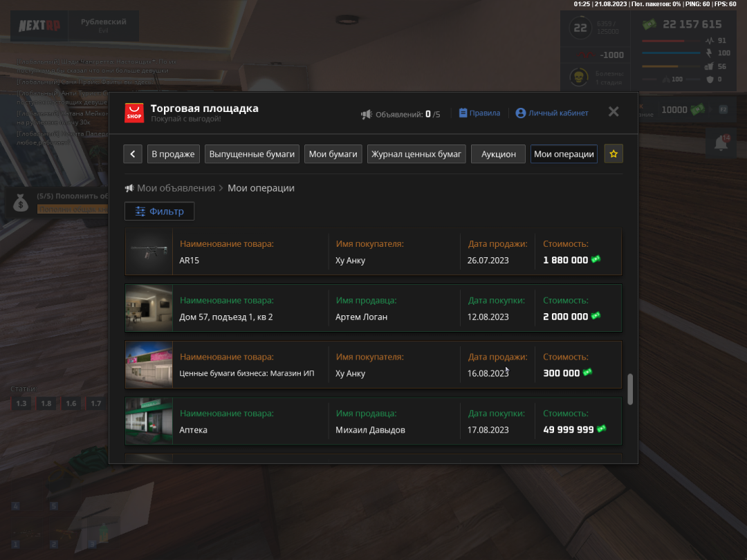The image size is (747, 560).
Task: Open the Выпущенные бумаги tab
Action: pyautogui.click(x=252, y=154)
